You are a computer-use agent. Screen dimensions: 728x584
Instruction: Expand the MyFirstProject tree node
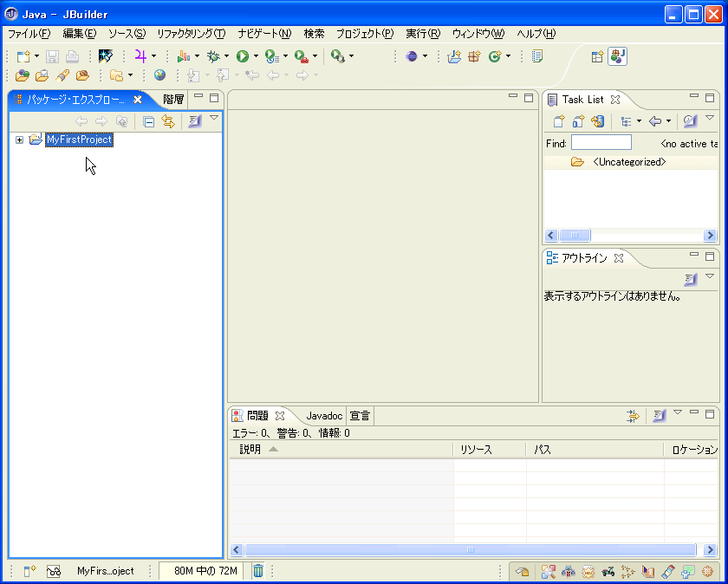(19, 140)
